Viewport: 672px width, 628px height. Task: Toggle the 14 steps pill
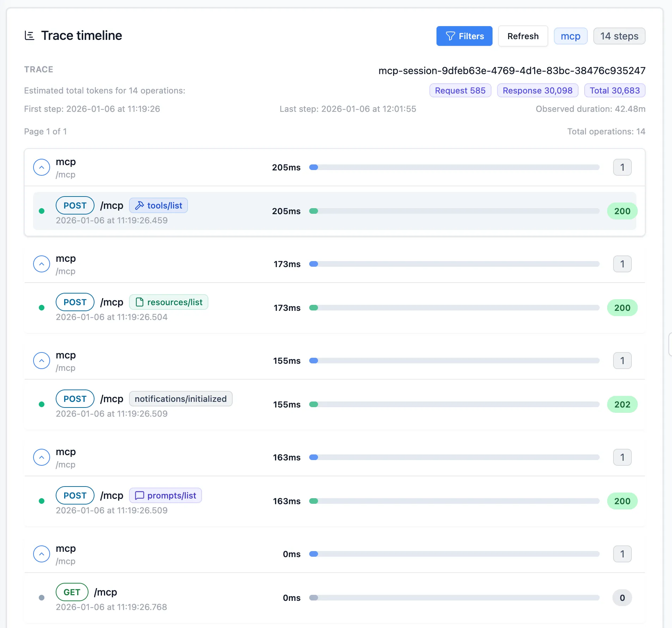coord(619,36)
